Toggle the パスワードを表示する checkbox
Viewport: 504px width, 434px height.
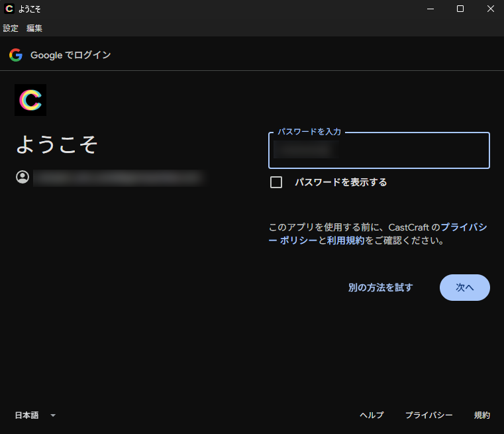276,182
